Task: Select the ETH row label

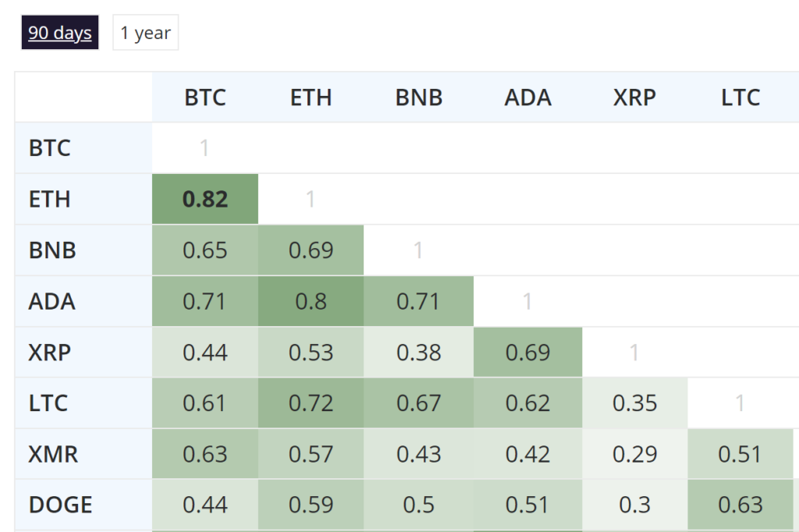Action: tap(83, 199)
